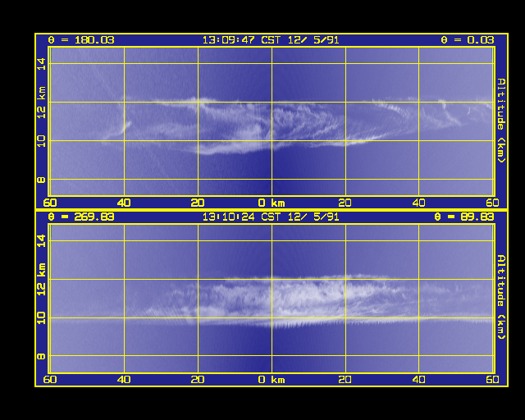The height and width of the screenshot is (420, 525).
Task: Click the upper panel's 8 altitude tick label
Action: click(41, 180)
